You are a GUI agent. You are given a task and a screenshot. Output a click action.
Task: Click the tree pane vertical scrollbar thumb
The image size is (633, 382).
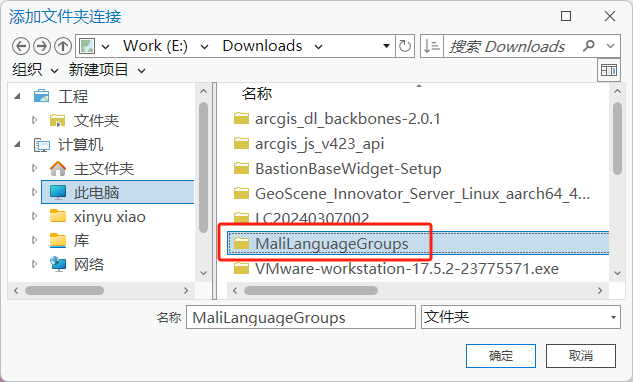(x=203, y=167)
